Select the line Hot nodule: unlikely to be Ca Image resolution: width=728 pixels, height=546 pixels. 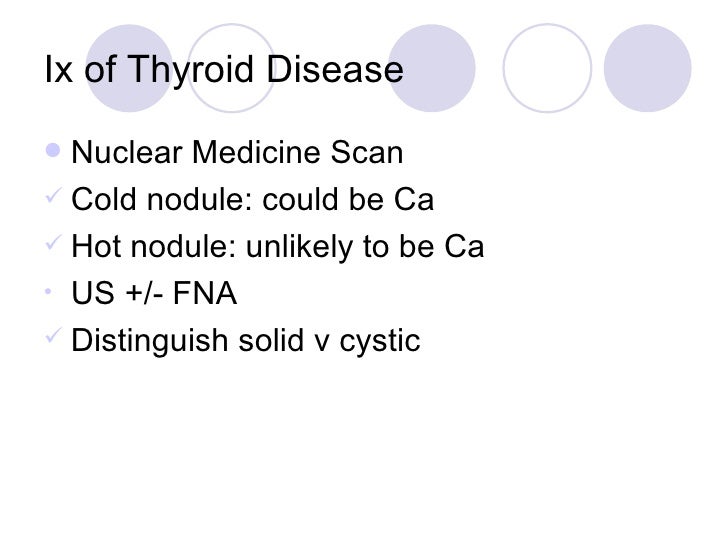click(x=277, y=246)
